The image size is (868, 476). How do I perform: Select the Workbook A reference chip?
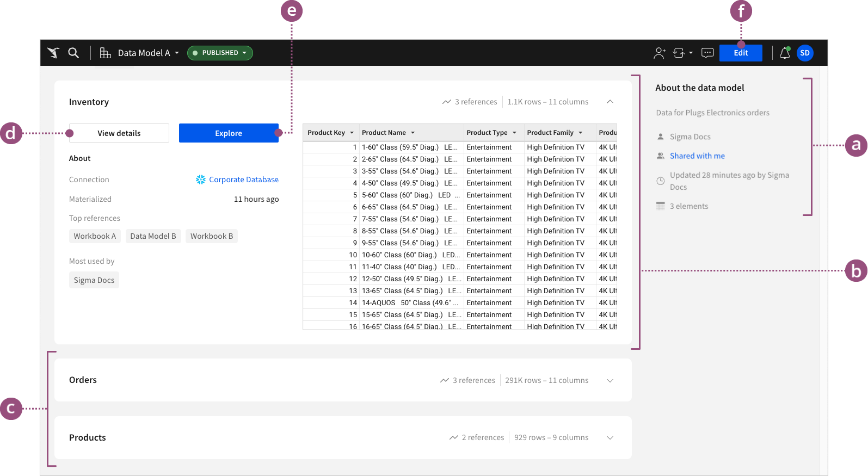coord(95,236)
